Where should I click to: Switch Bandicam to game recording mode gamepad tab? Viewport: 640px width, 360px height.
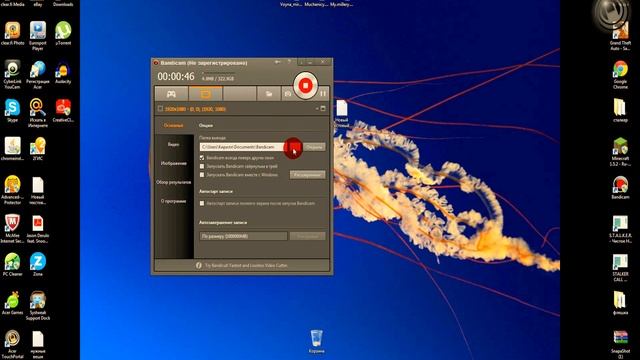tap(171, 94)
